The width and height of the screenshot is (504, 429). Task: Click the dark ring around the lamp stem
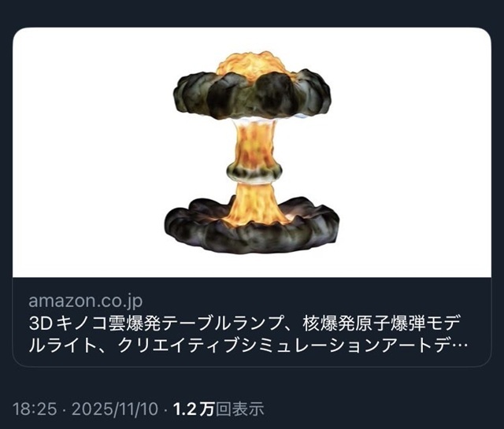pos(254,172)
